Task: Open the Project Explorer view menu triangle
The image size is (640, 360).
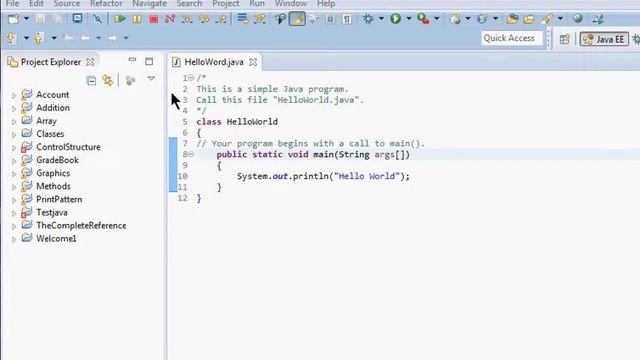Action: [x=151, y=78]
